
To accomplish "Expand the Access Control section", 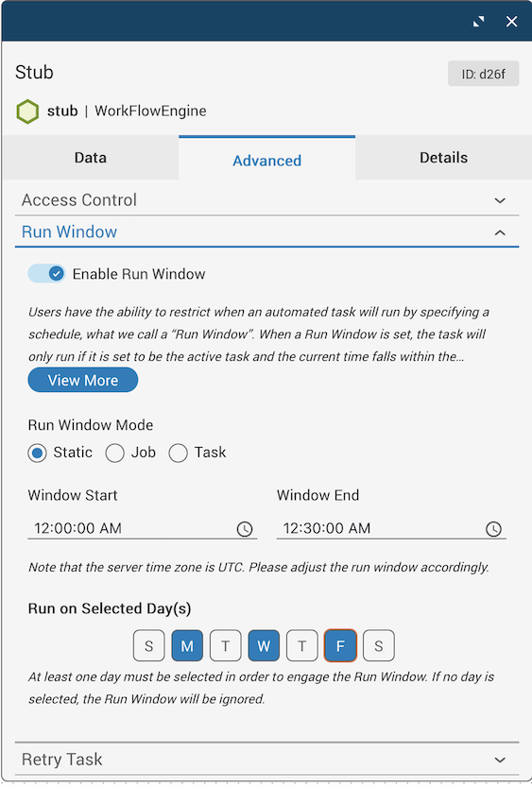I will pos(267,200).
